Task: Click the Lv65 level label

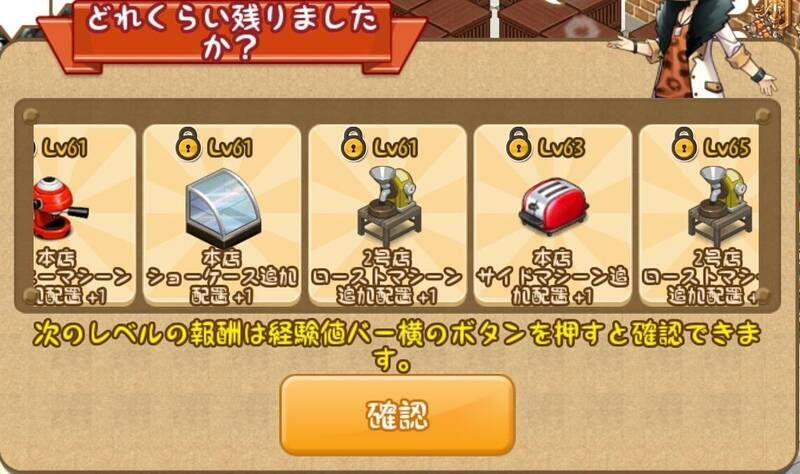Action: 728,148
